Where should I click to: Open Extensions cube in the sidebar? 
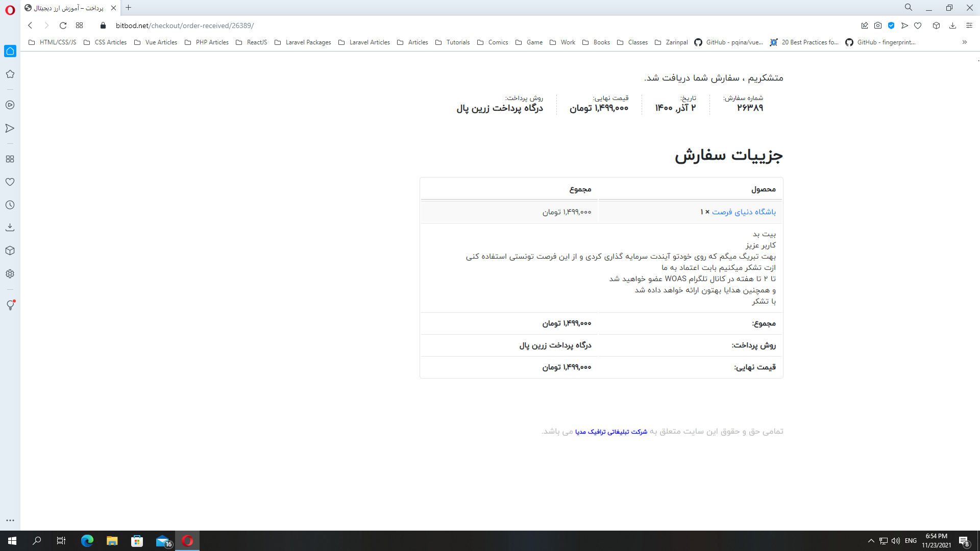(x=10, y=251)
